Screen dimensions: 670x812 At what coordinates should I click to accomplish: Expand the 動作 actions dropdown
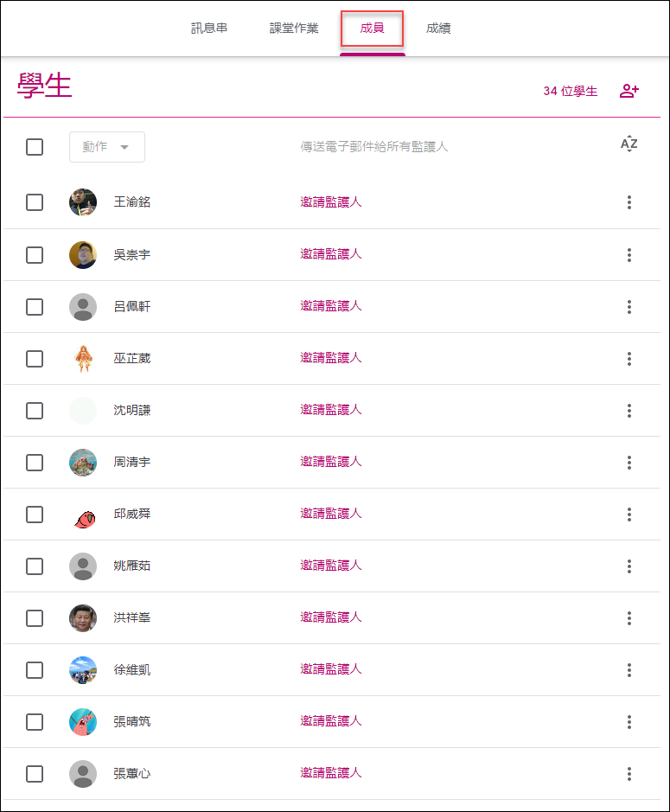pyautogui.click(x=107, y=147)
